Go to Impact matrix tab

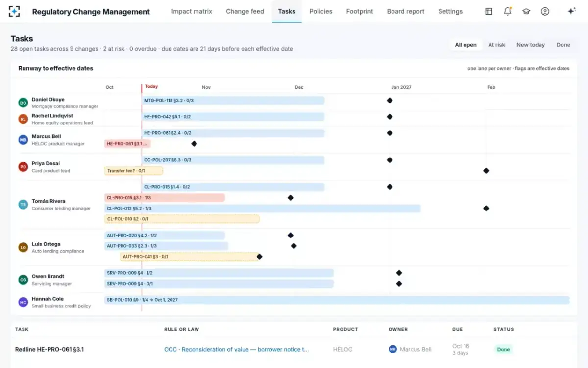pyautogui.click(x=192, y=11)
